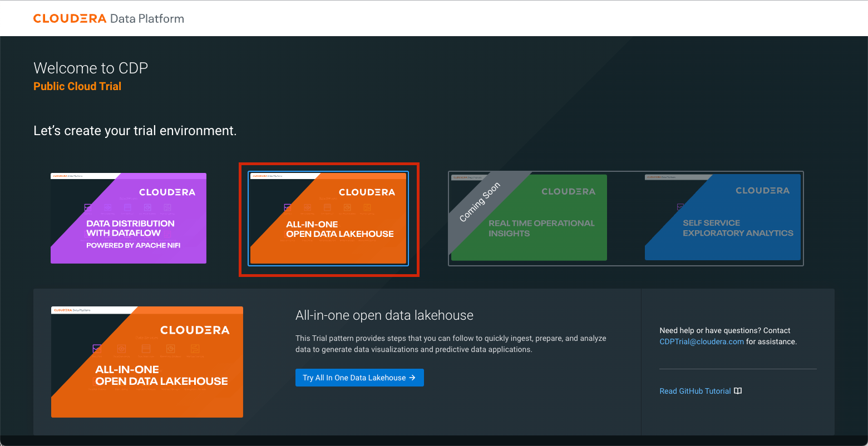Select Real Time Operational Insights card

(x=529, y=217)
